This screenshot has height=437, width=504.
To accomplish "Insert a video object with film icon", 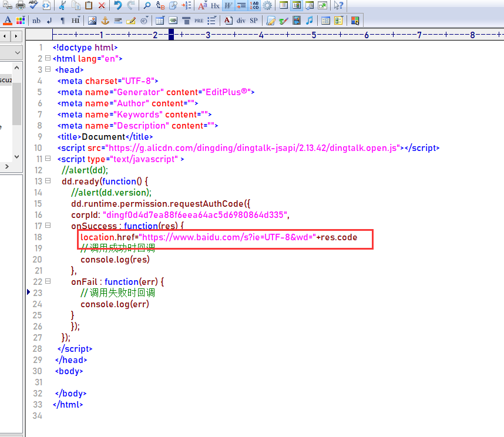I will [x=297, y=21].
